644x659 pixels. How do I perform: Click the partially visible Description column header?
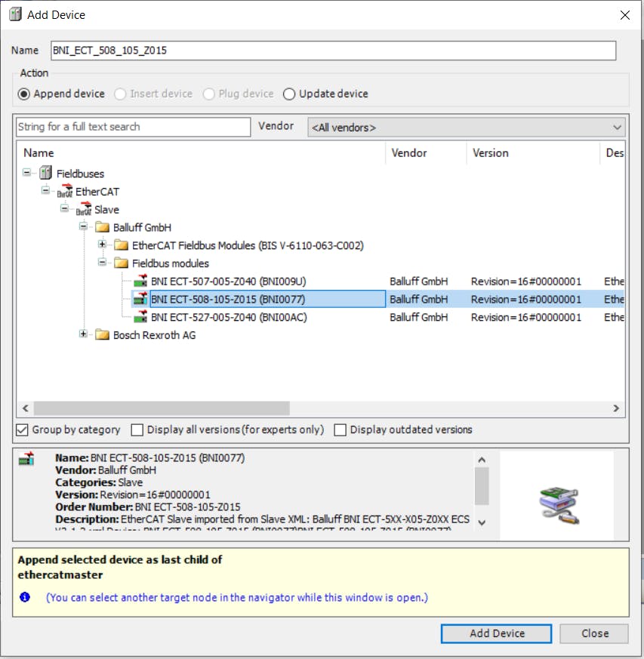tap(612, 153)
